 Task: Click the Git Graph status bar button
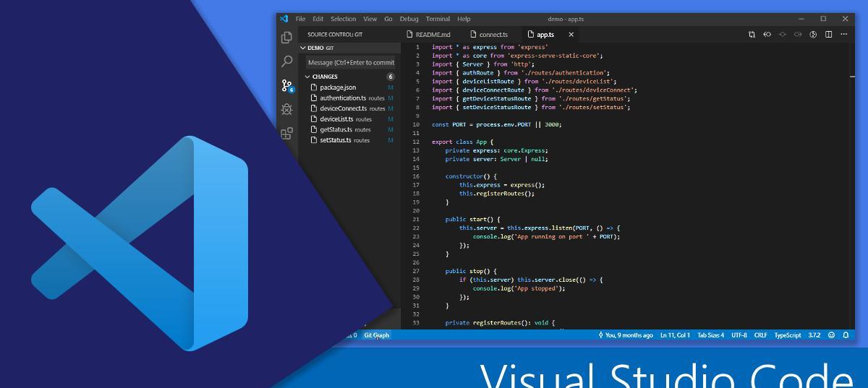(376, 335)
